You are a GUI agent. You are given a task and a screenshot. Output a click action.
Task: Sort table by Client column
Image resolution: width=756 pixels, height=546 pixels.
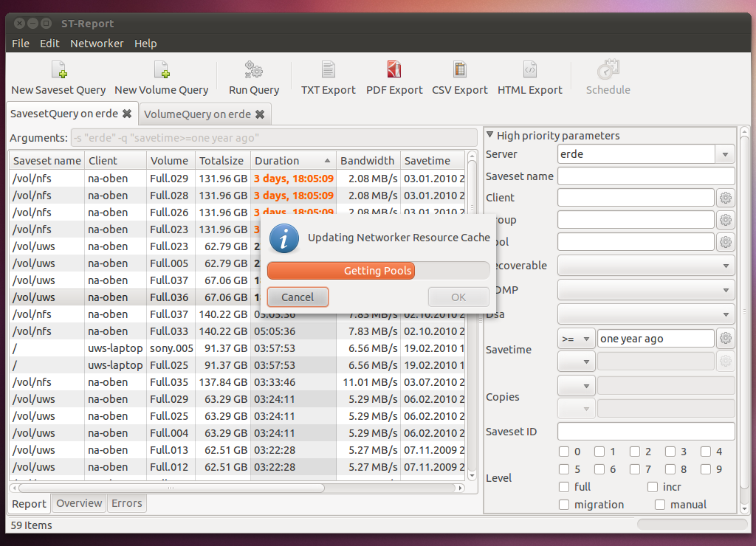point(115,160)
